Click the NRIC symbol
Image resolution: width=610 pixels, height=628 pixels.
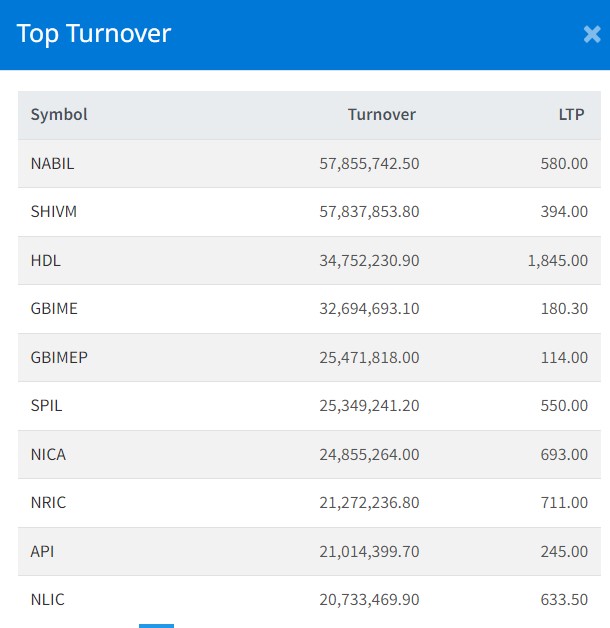[x=48, y=503]
